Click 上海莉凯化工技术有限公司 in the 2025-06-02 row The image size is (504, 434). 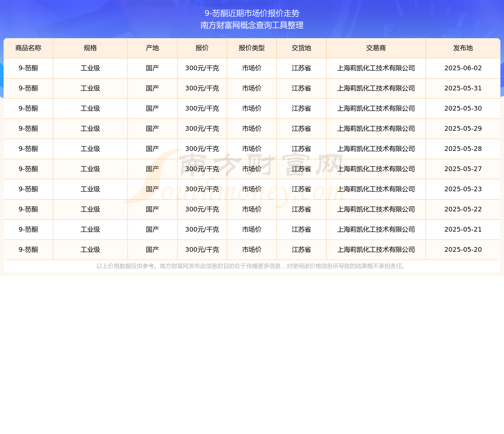click(376, 68)
